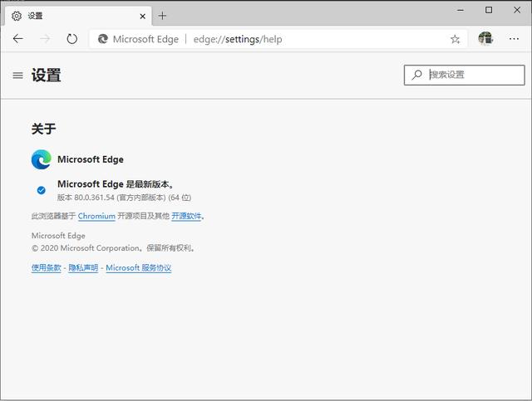Open a new tab with plus button
Screen dimensions: 532x401
click(x=162, y=16)
